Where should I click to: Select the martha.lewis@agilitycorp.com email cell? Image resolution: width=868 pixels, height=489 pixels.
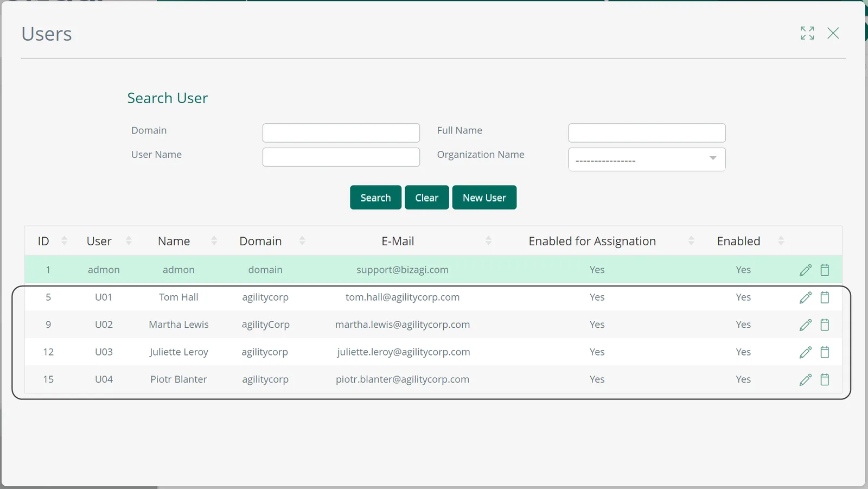click(403, 325)
